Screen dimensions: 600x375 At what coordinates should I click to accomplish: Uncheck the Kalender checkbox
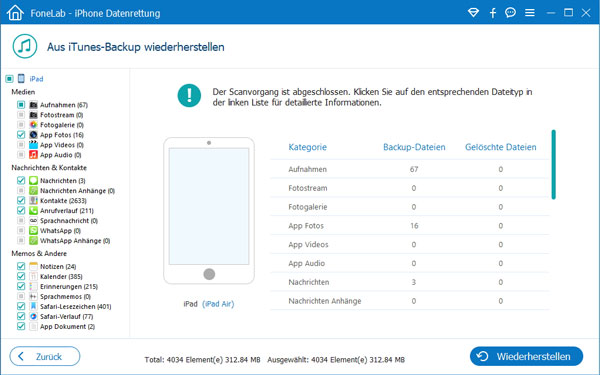(x=21, y=276)
